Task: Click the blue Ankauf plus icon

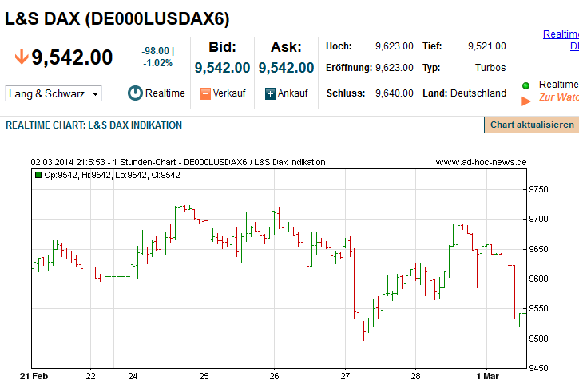Action: point(270,93)
